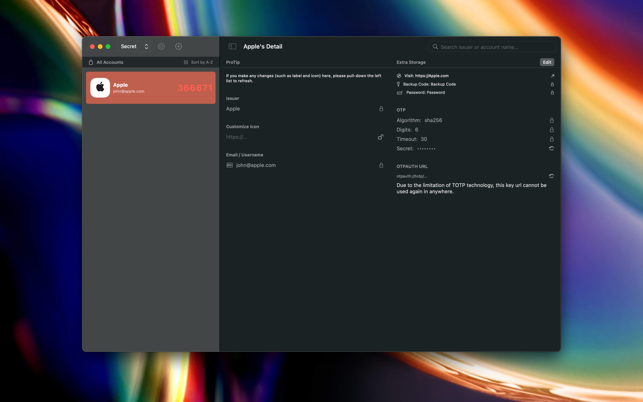Click the key icon before Backup Code
Screen dimensions: 643x402
coord(398,84)
